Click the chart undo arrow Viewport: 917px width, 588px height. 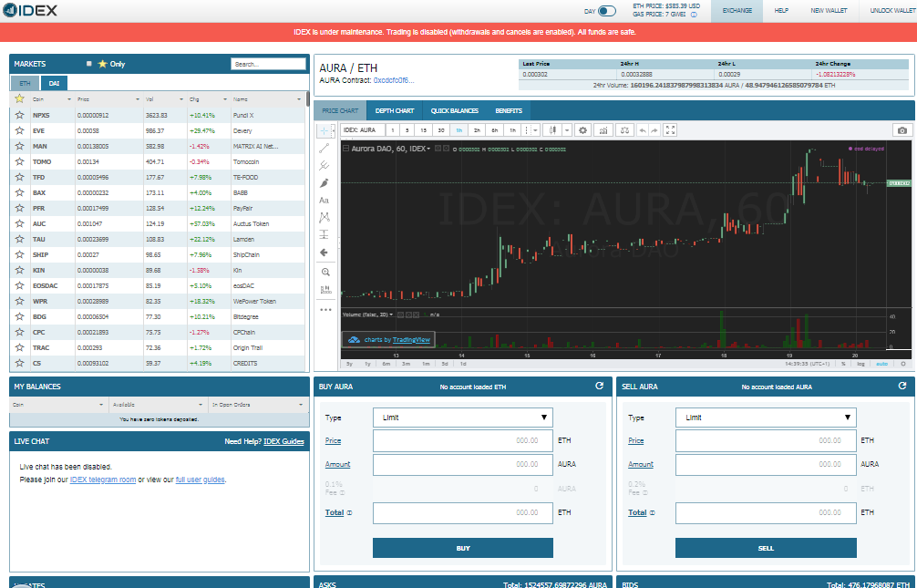pyautogui.click(x=643, y=129)
